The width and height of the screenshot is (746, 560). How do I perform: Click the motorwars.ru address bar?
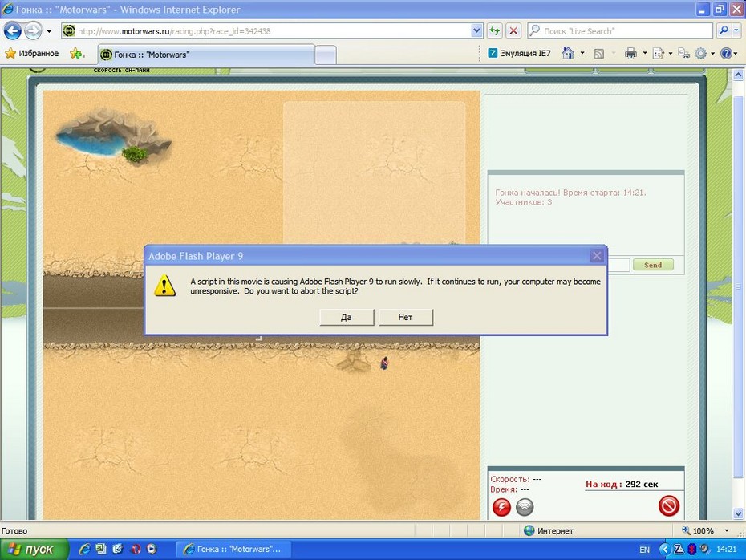(x=272, y=31)
